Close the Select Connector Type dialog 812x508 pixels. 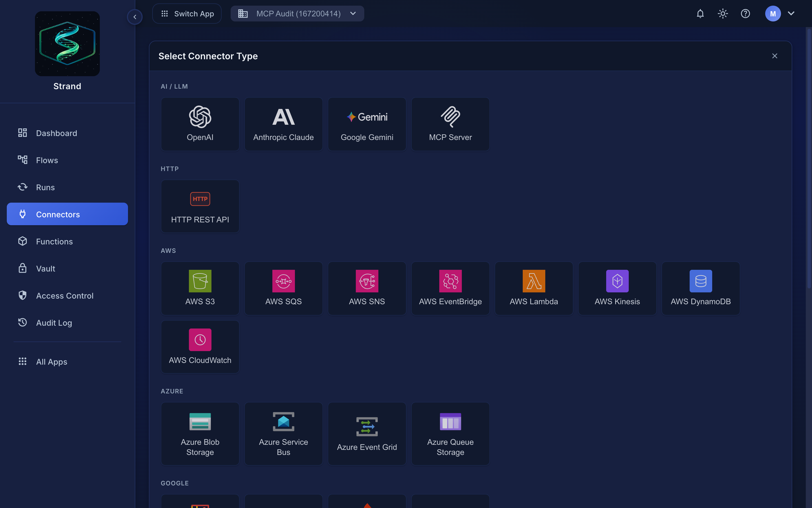(x=775, y=56)
